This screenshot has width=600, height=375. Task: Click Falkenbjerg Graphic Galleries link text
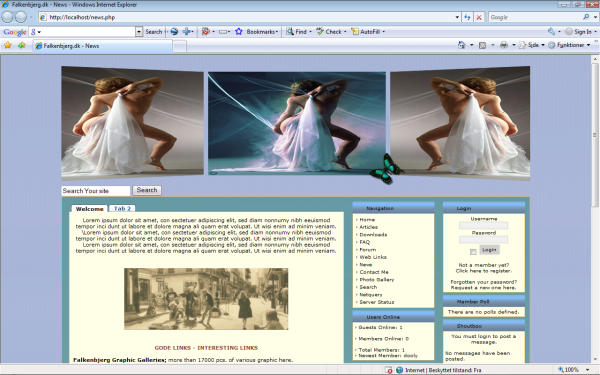pos(120,360)
